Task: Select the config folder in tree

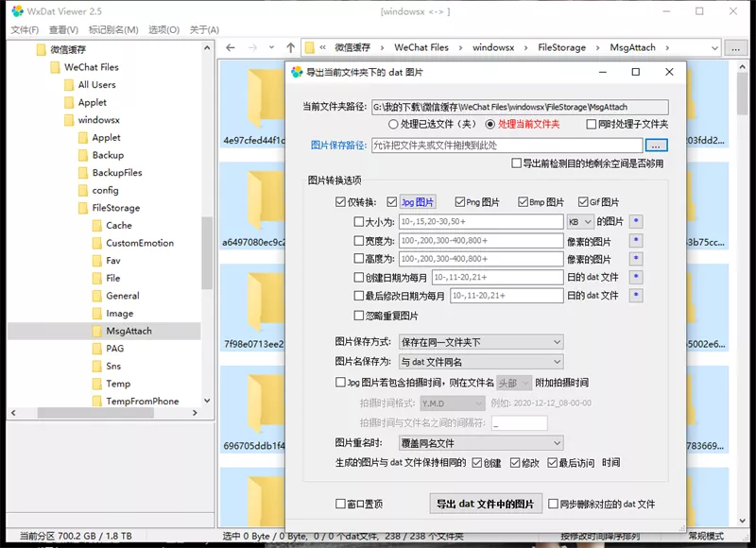Action: [105, 190]
